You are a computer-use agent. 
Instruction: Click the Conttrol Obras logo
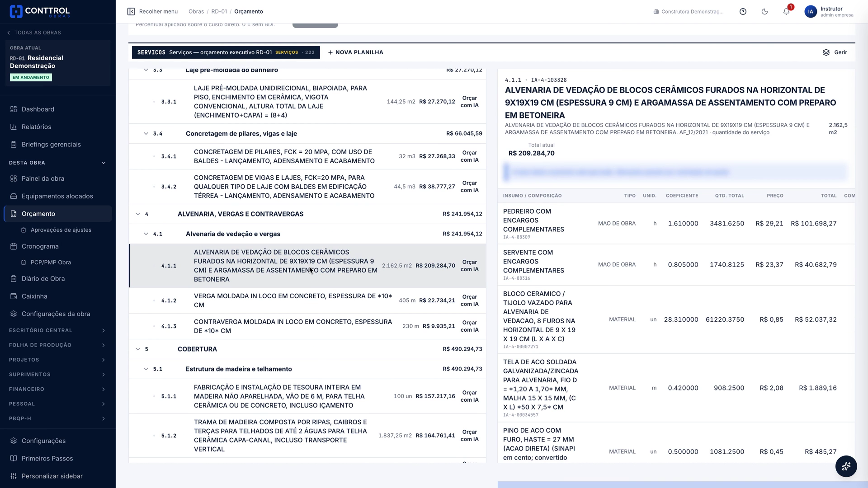[x=40, y=11]
